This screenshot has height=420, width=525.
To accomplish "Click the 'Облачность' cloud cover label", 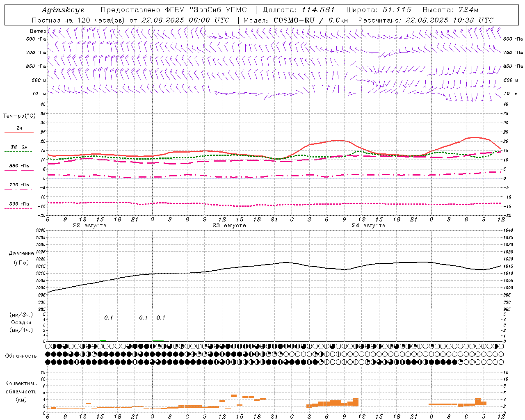I will click(21, 356).
